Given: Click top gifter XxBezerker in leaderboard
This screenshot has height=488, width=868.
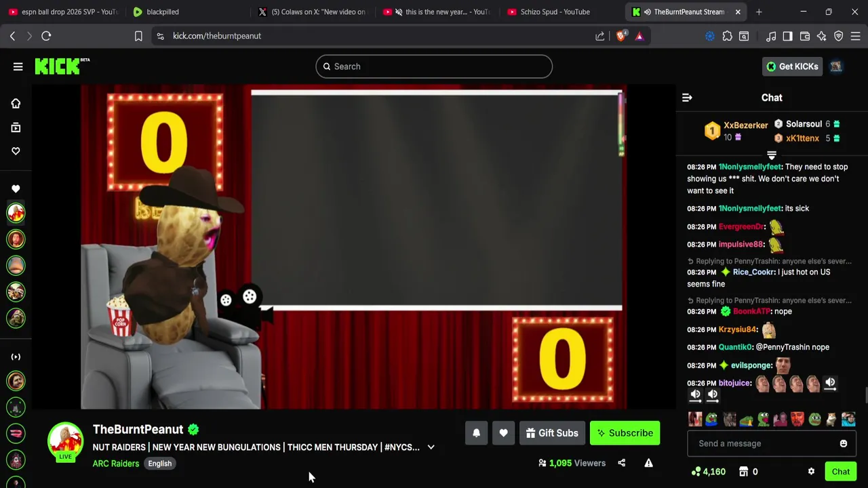Looking at the screenshot, I should click(x=745, y=125).
